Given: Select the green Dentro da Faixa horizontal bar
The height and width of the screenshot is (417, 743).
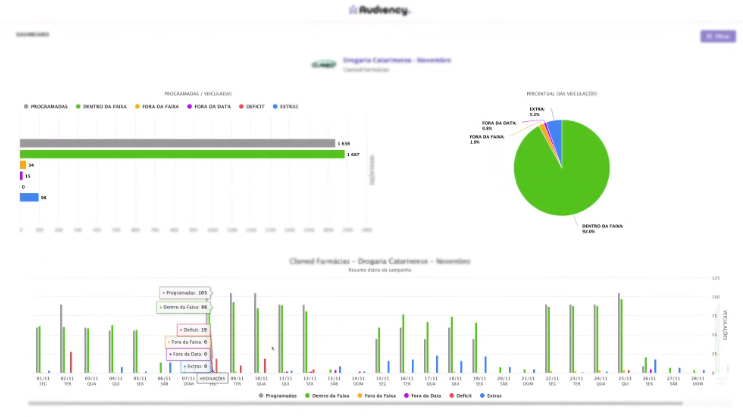Looking at the screenshot, I should (182, 154).
